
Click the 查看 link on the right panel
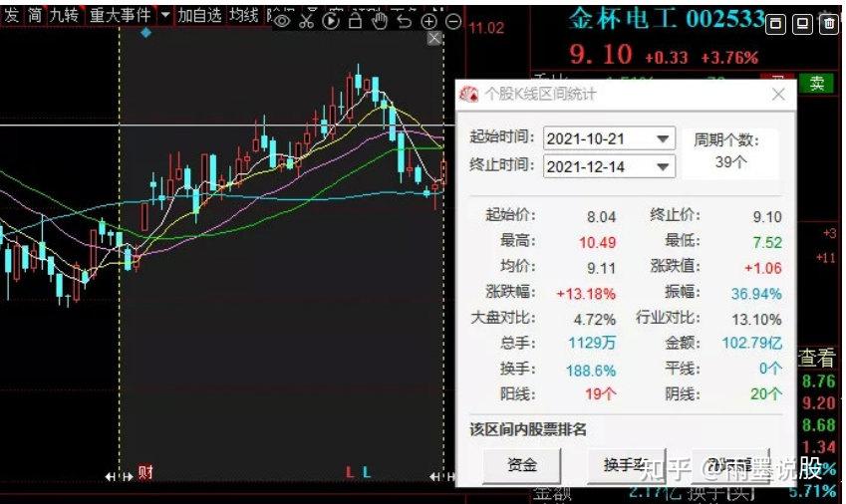point(817,358)
